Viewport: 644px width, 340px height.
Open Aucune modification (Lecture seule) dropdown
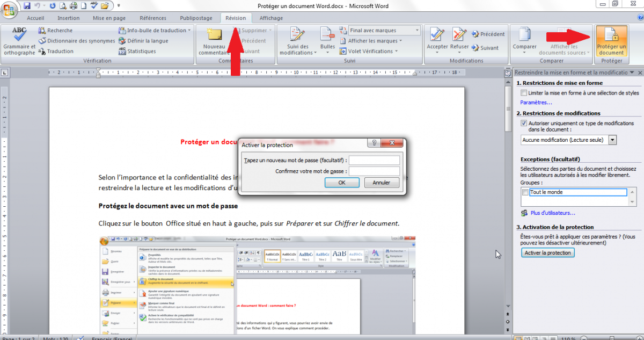[x=613, y=140]
